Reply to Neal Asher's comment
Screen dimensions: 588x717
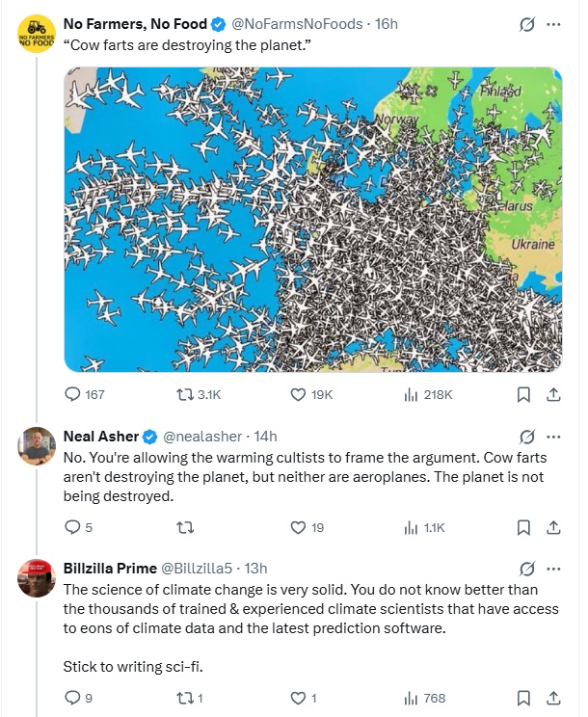72,527
